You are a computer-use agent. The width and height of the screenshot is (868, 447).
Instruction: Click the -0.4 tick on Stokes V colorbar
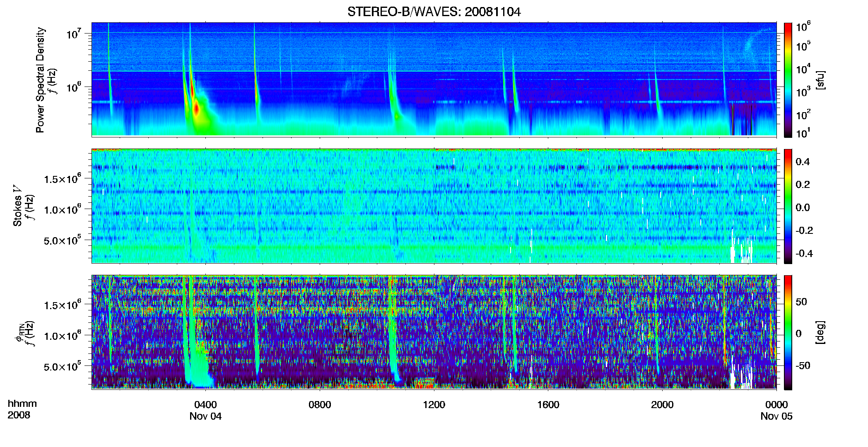pyautogui.click(x=804, y=253)
